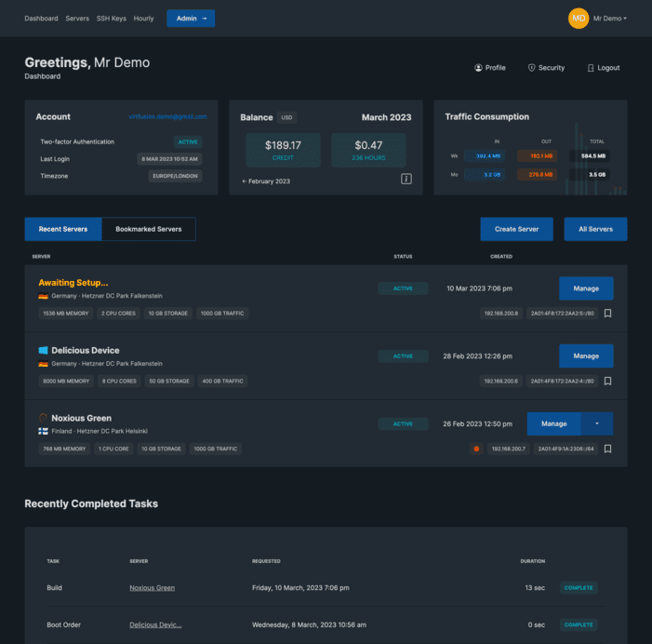Click the Awaiting Setup... server name
The width and height of the screenshot is (652, 644).
(x=73, y=283)
